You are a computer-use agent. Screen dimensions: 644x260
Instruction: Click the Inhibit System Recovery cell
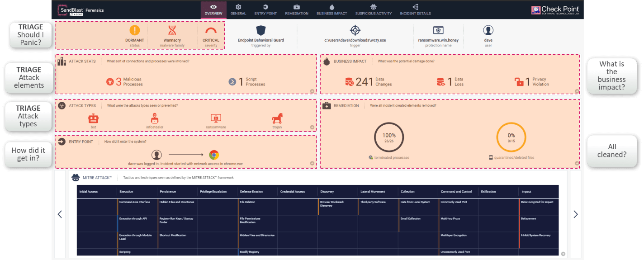point(539,240)
